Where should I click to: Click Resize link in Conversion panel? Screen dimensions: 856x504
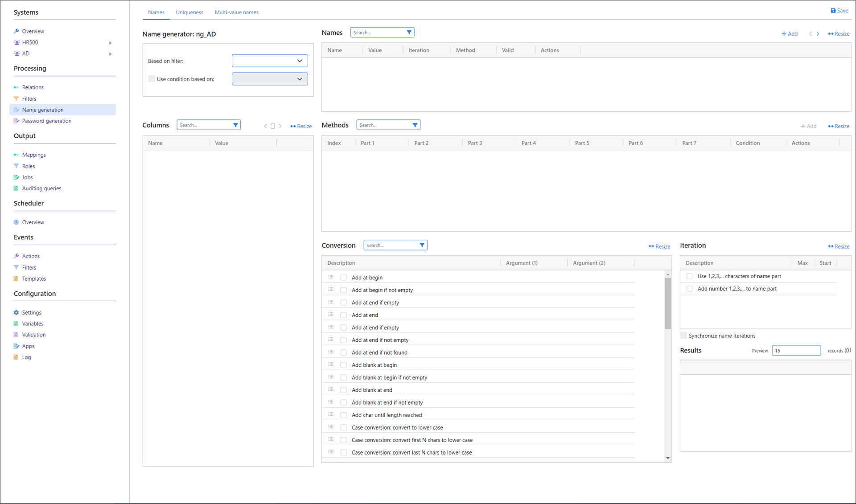tap(659, 246)
